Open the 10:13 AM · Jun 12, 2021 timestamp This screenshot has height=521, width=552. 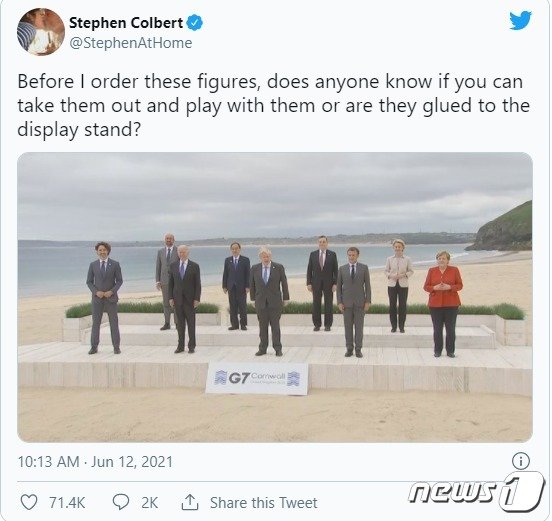(x=95, y=462)
